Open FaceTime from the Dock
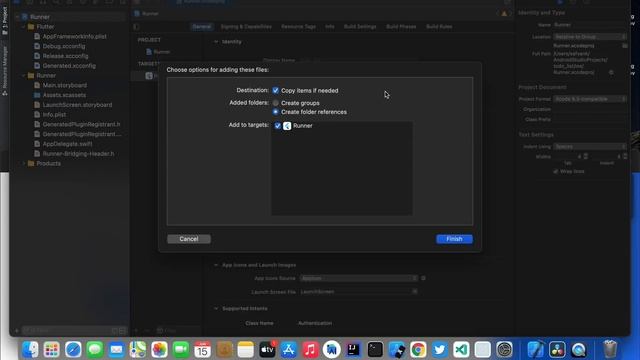This screenshot has width=640, height=360. point(181,350)
